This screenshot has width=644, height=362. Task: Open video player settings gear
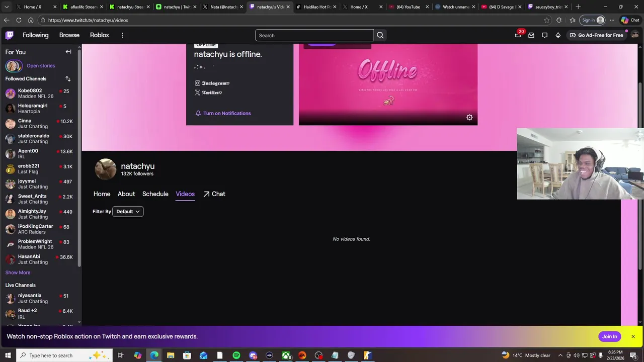pos(469,118)
